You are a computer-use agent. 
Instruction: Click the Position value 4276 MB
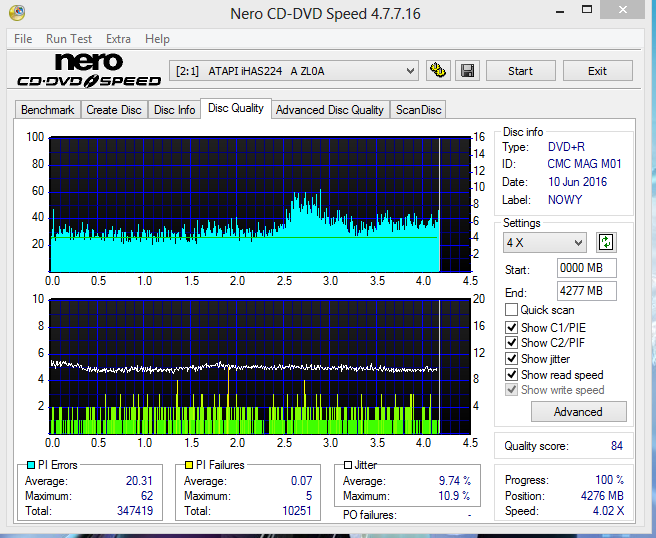602,496
